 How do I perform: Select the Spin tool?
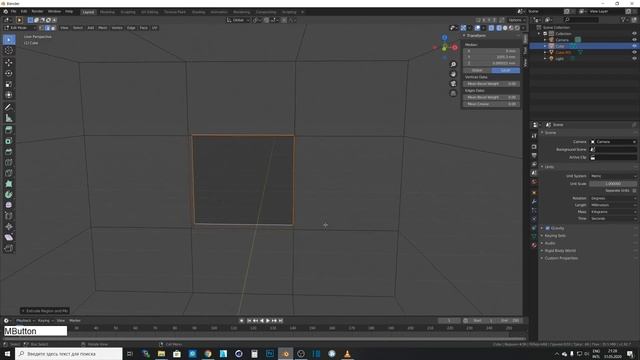[9, 195]
